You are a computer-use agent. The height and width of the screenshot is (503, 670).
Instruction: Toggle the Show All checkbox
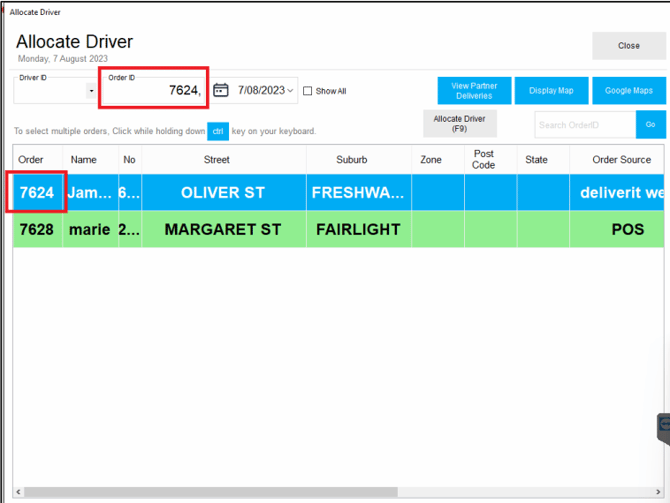(x=308, y=91)
